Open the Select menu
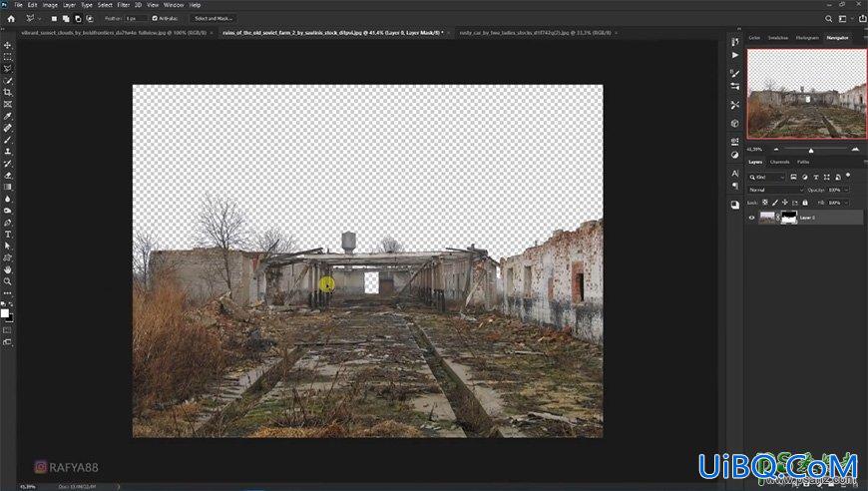Screen dimensions: 868x491 click(105, 5)
